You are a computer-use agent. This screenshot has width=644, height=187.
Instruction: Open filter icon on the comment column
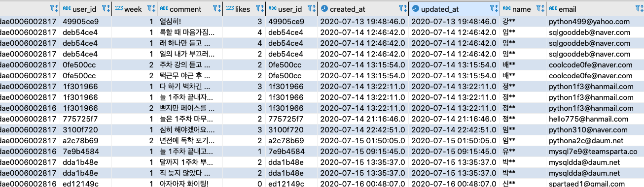coord(215,9)
